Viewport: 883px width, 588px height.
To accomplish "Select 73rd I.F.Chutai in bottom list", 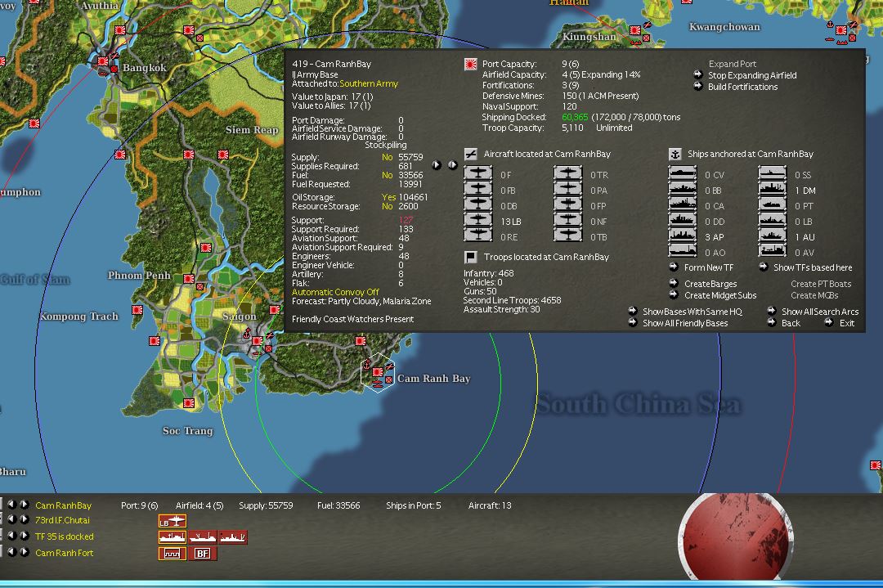I will tap(62, 520).
